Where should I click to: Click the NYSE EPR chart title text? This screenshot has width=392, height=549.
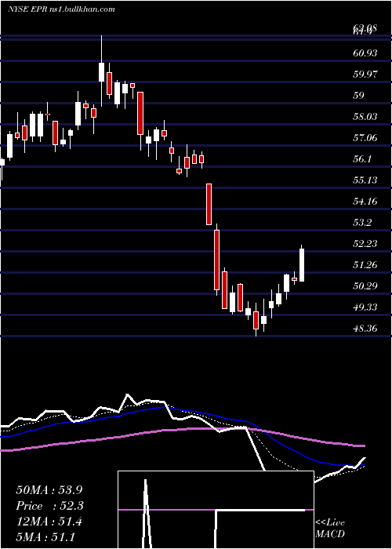tap(62, 9)
